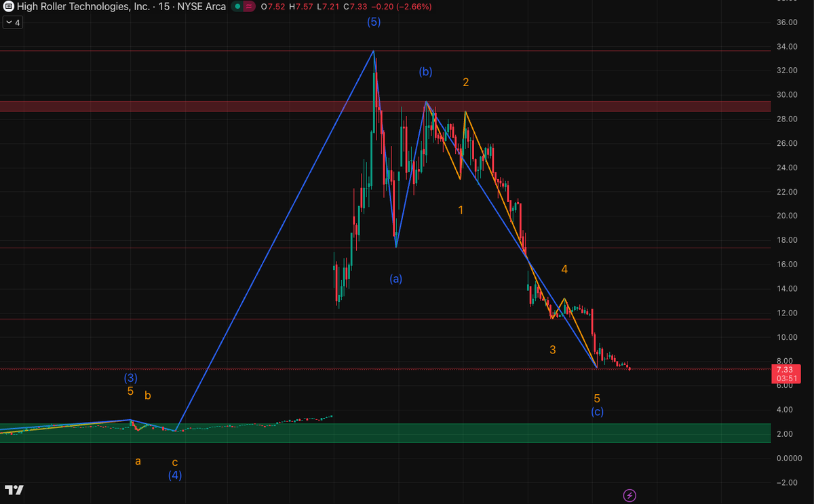Click the red data update mode icon
The height and width of the screenshot is (504, 814).
pos(248,6)
